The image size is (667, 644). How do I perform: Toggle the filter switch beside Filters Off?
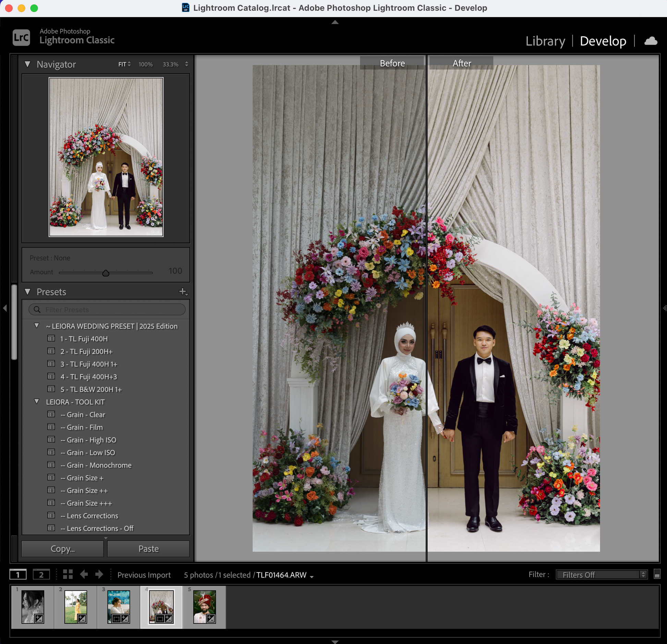tap(657, 574)
